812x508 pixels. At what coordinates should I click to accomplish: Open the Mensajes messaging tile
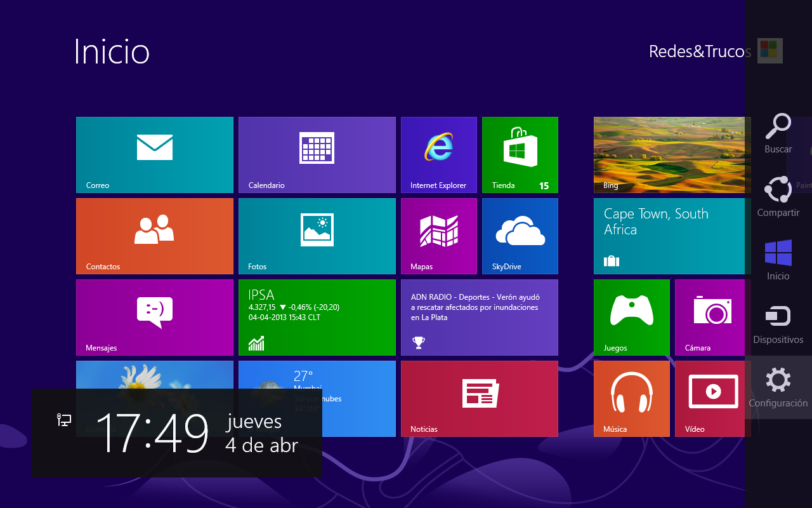click(x=155, y=317)
